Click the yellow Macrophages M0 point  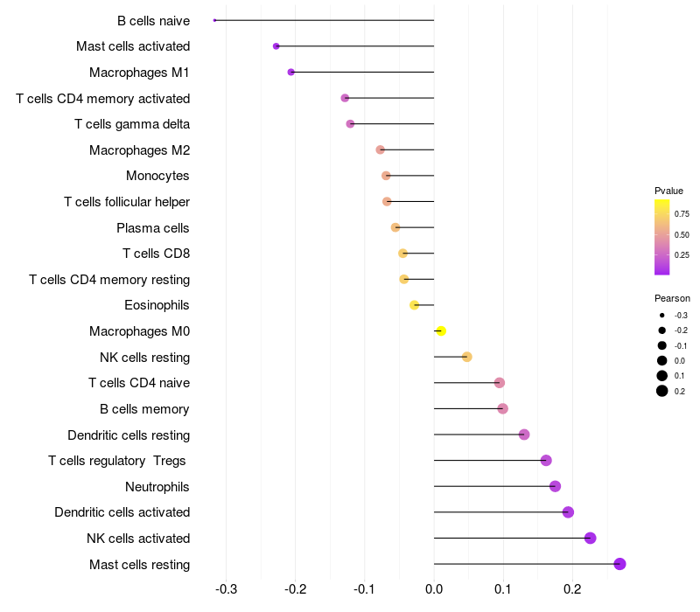(x=441, y=331)
